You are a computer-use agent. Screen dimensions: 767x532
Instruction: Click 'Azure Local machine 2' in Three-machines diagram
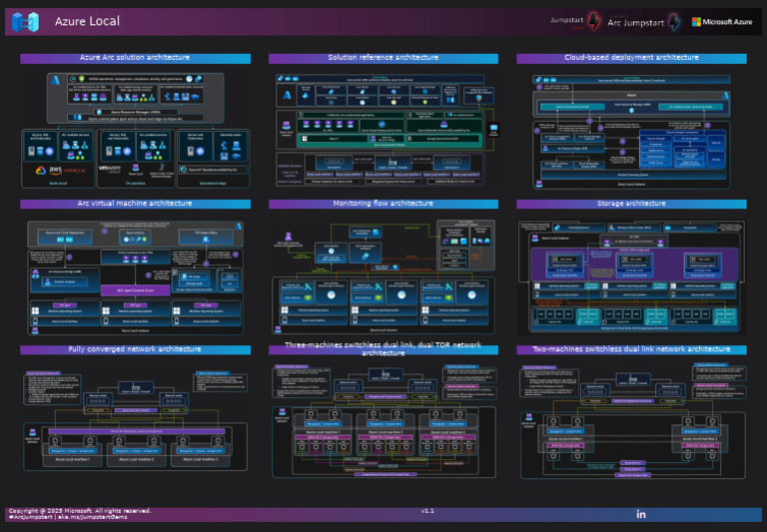tap(384, 432)
